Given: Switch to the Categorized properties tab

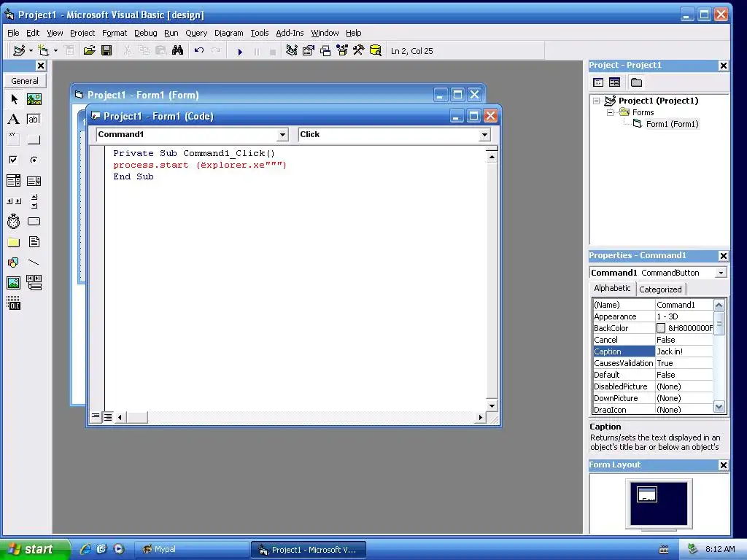Looking at the screenshot, I should coord(660,289).
